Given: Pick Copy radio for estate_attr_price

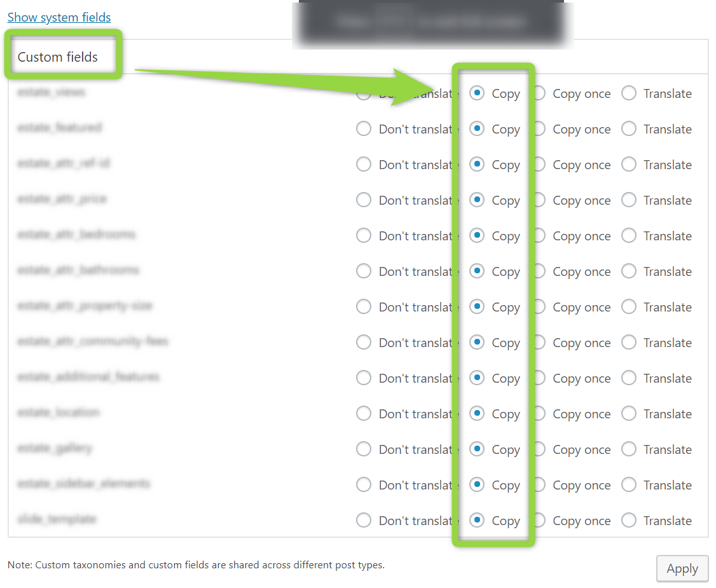Looking at the screenshot, I should (x=477, y=200).
